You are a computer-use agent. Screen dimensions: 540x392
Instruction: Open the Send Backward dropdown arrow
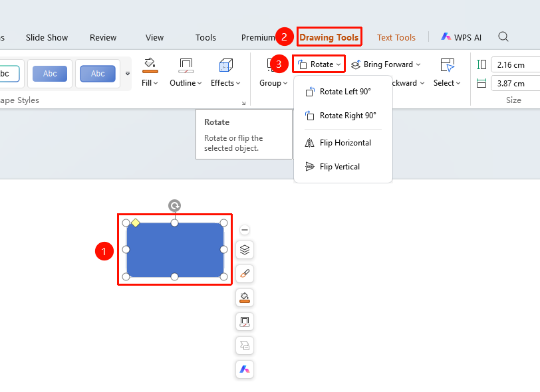click(x=422, y=83)
